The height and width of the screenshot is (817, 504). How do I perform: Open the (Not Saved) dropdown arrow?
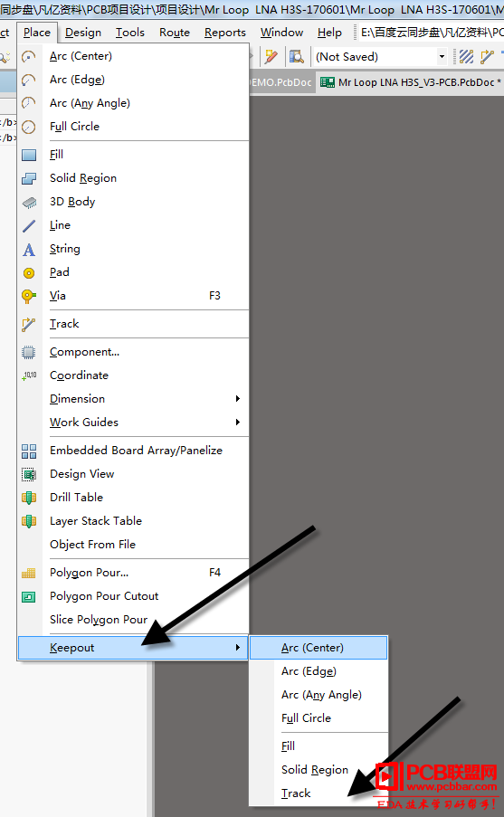(442, 56)
